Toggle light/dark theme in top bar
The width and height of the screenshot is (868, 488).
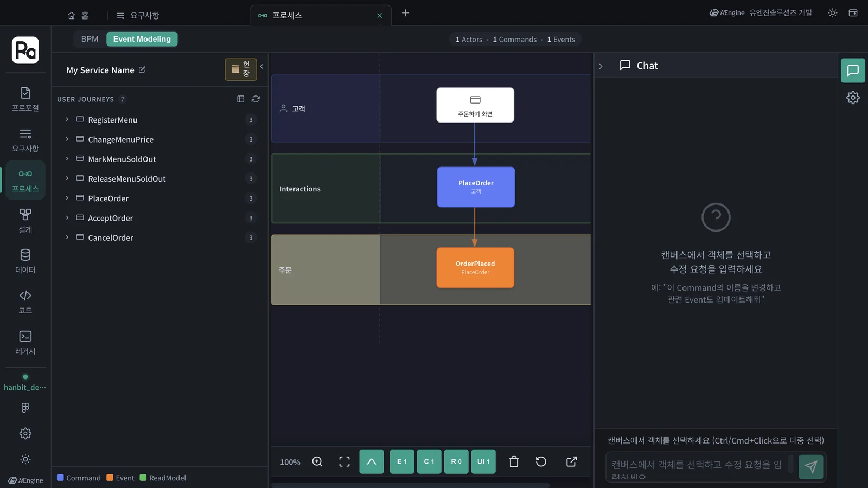(833, 13)
